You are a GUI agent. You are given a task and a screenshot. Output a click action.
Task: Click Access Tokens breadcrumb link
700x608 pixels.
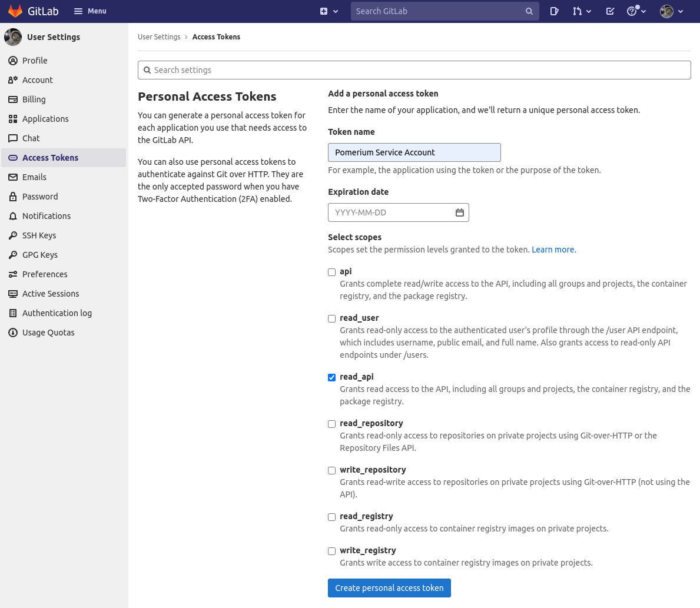pyautogui.click(x=216, y=37)
